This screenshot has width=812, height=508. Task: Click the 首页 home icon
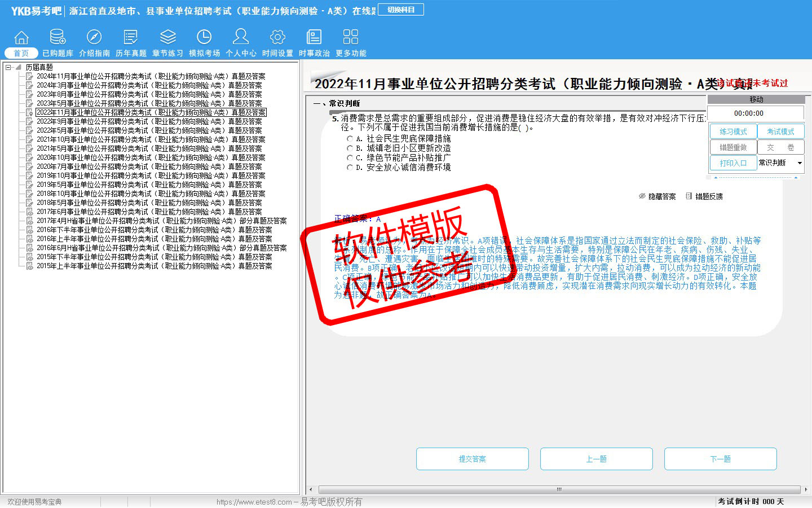pos(21,38)
